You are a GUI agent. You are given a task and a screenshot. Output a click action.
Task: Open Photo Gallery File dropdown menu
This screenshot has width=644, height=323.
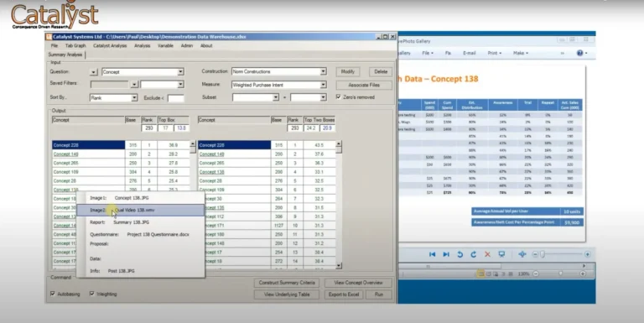pos(428,53)
